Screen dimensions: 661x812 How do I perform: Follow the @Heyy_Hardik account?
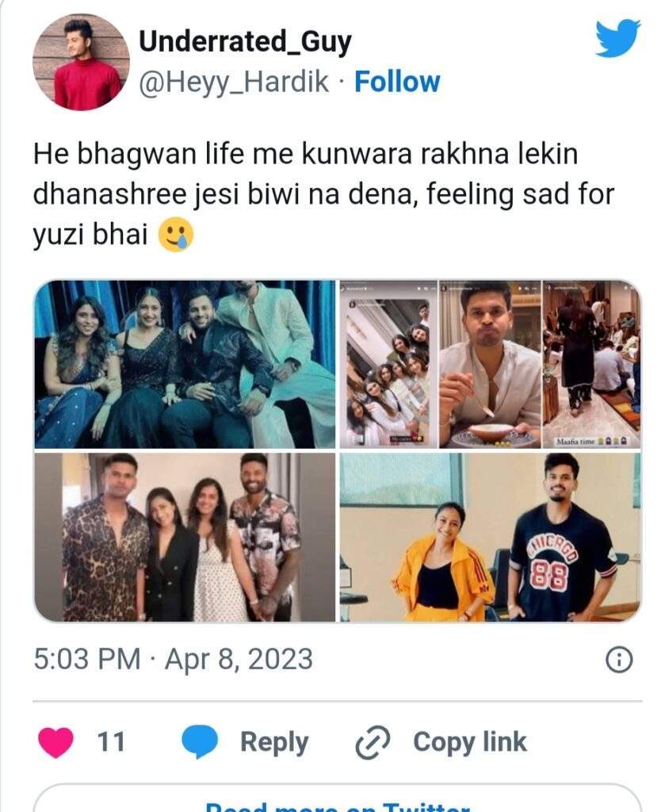(397, 82)
